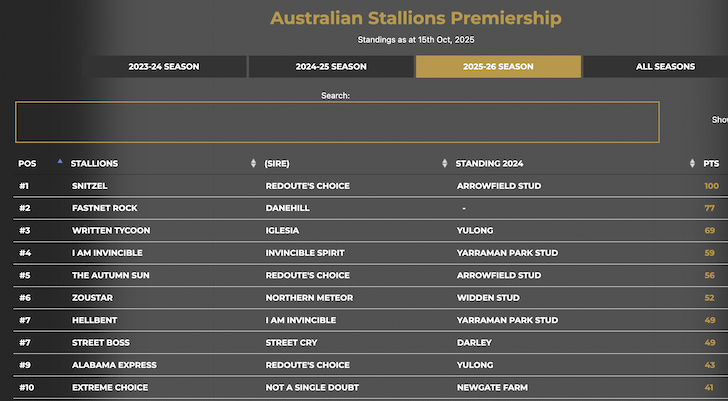728x401 pixels.
Task: Click the sort icon after the (SIRE) header
Action: point(445,163)
